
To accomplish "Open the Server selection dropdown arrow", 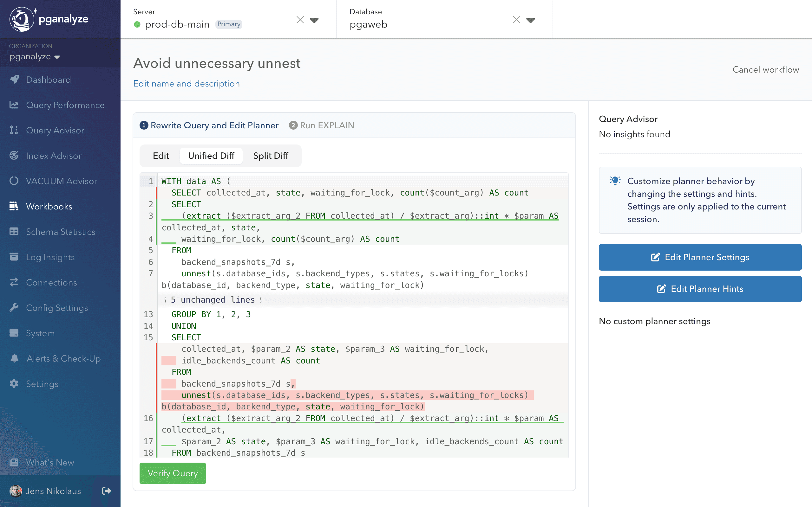I will 314,20.
